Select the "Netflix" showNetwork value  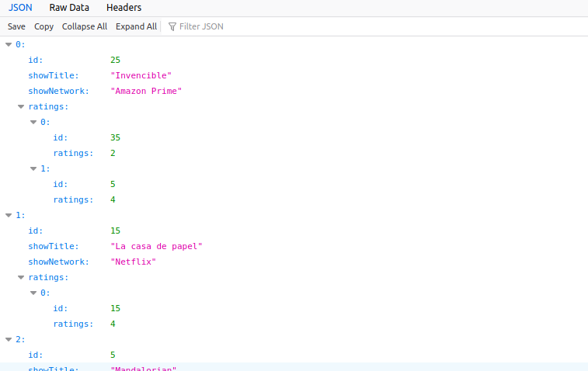click(133, 262)
